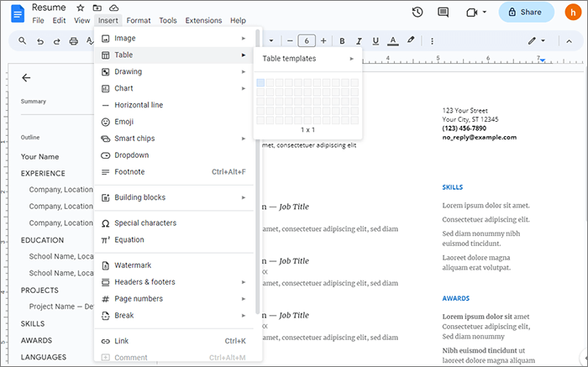Viewport: 588px width, 367px height.
Task: Insert a Dropdown
Action: pos(174,155)
